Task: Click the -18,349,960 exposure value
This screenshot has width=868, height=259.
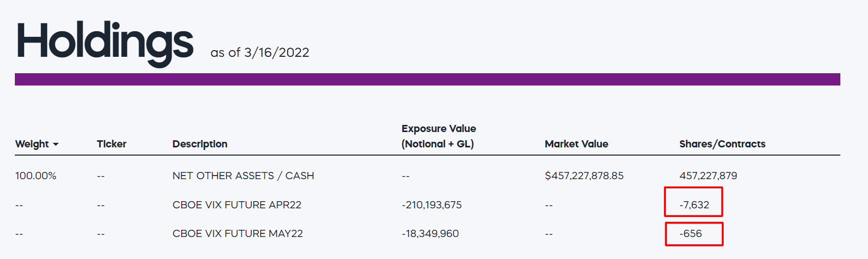Action: (x=430, y=233)
